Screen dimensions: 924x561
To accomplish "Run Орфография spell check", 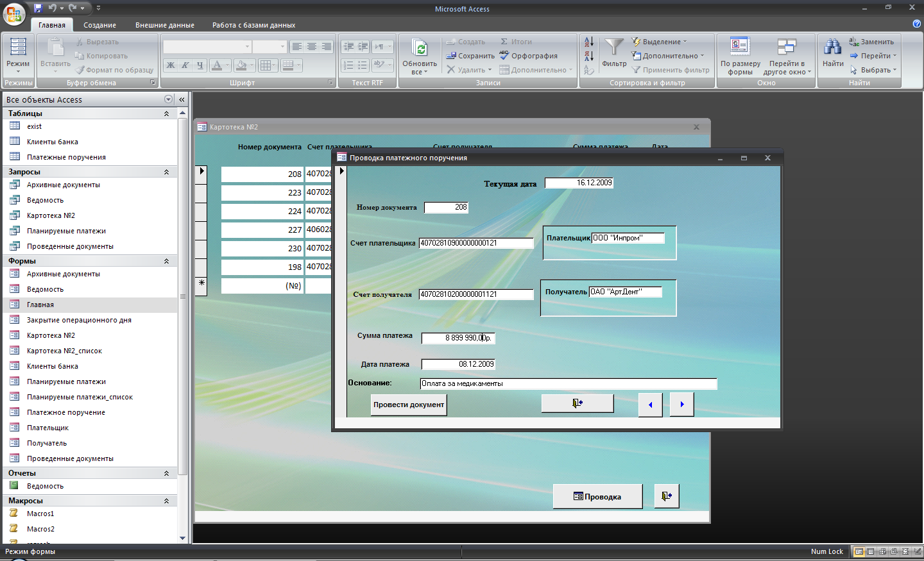I will click(x=529, y=56).
